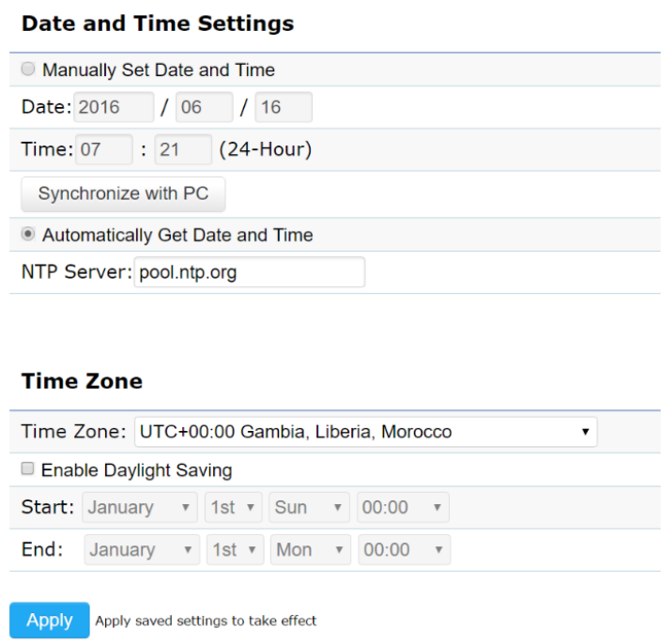Expand the Start month dropdown
Screen dimensions: 661x644
(140, 508)
